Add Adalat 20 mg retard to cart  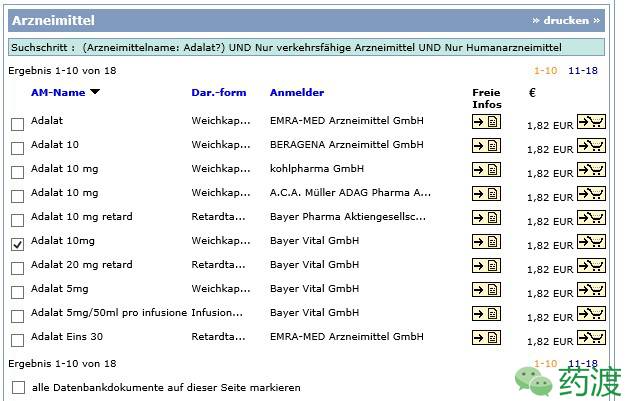[x=592, y=265]
